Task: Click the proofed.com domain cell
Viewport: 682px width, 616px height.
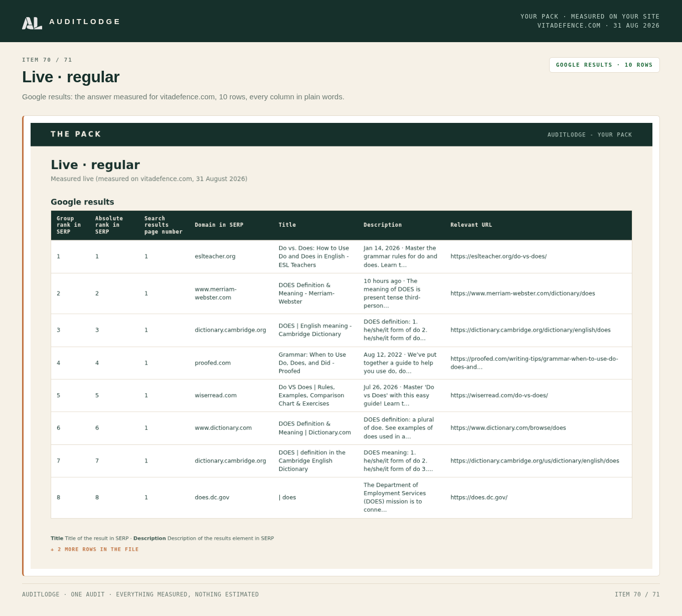Action: (x=213, y=363)
